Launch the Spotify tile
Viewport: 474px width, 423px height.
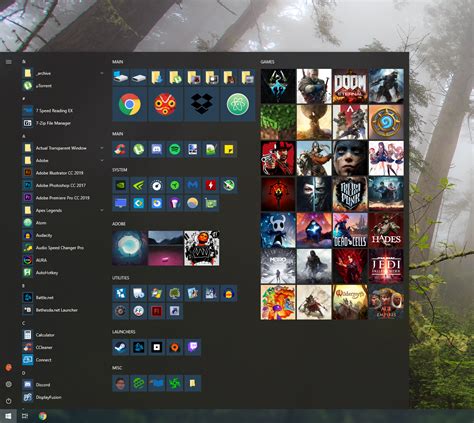tap(175, 149)
